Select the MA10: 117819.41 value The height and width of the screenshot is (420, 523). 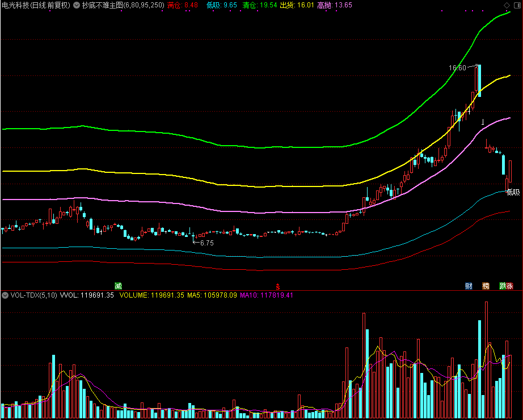(267, 295)
